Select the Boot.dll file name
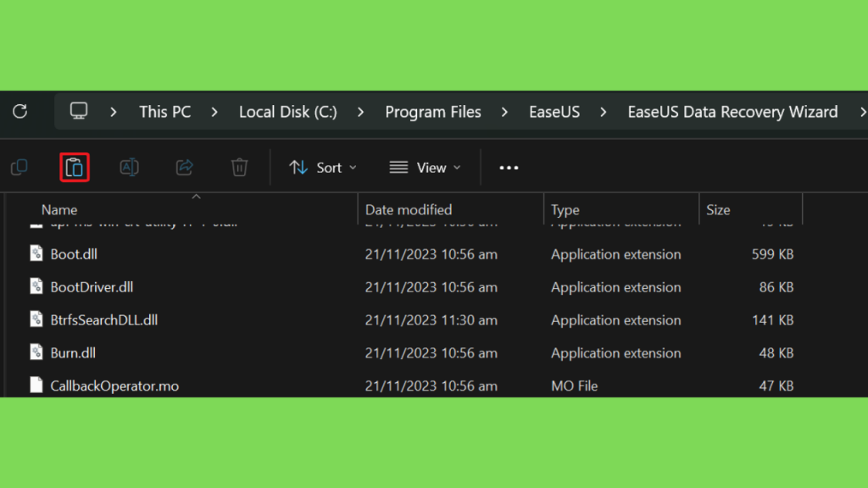Viewport: 868px width, 488px height. click(x=74, y=254)
